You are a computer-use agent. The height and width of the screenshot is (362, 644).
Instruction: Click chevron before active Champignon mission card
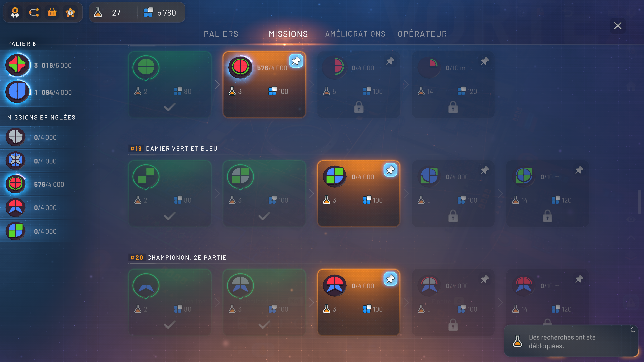pos(312,302)
